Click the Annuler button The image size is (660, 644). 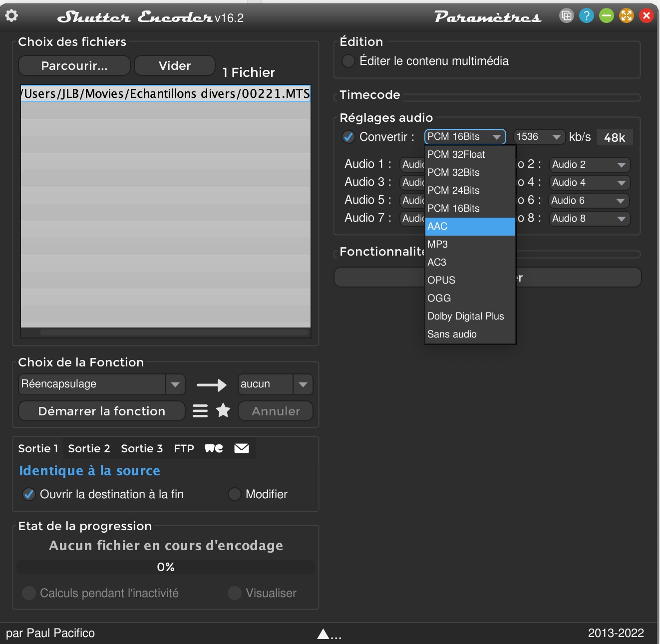point(276,411)
